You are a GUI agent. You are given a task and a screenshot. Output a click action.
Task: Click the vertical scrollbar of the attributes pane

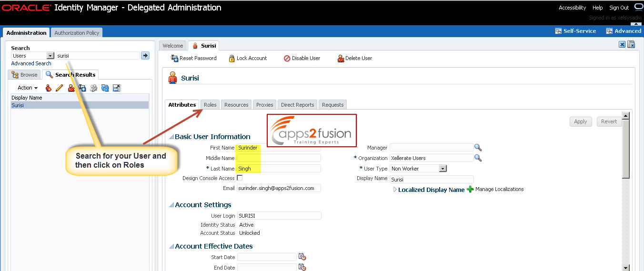[x=626, y=191]
